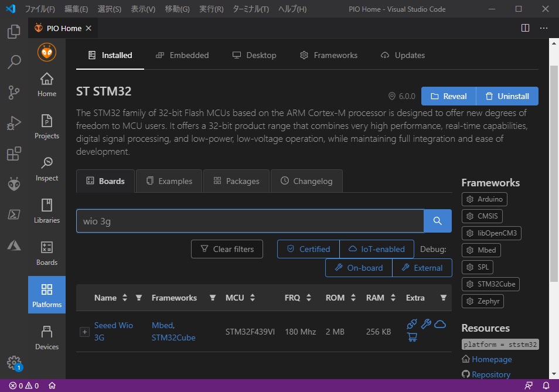Image resolution: width=559 pixels, height=392 pixels.
Task: Open PIO Projects section
Action: (x=47, y=127)
